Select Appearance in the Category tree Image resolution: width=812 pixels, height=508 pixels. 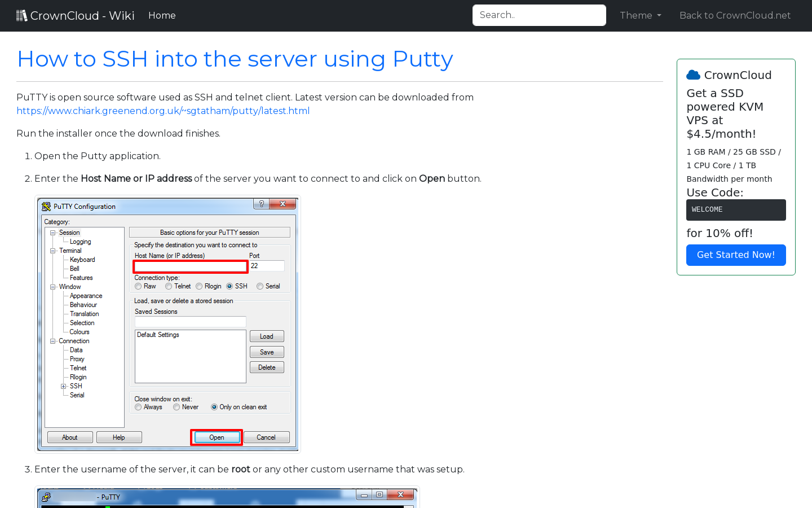pyautogui.click(x=86, y=296)
